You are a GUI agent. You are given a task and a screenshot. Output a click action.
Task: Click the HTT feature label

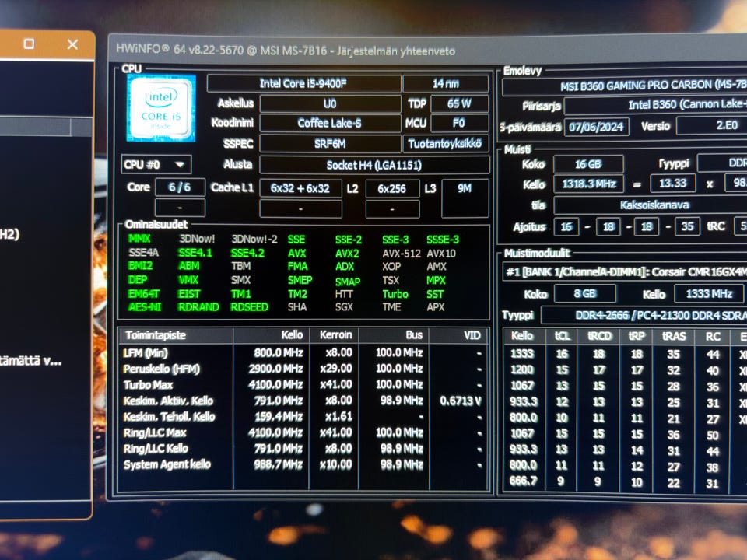pos(343,294)
